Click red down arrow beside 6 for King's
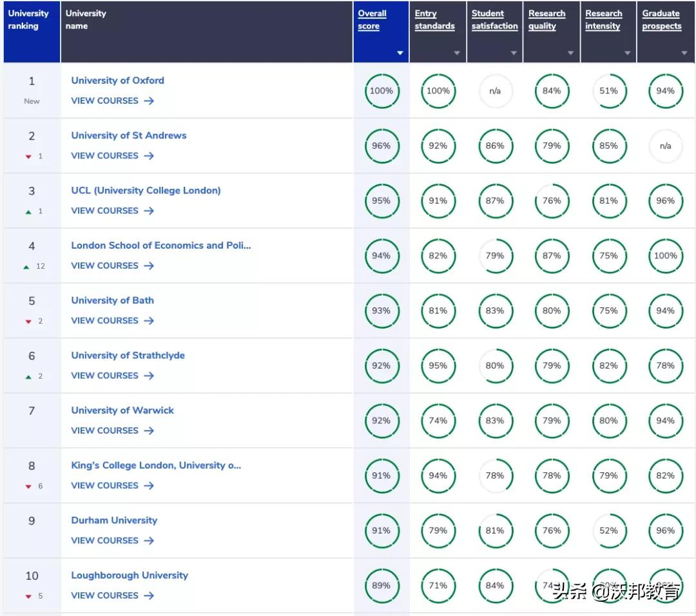 28,487
